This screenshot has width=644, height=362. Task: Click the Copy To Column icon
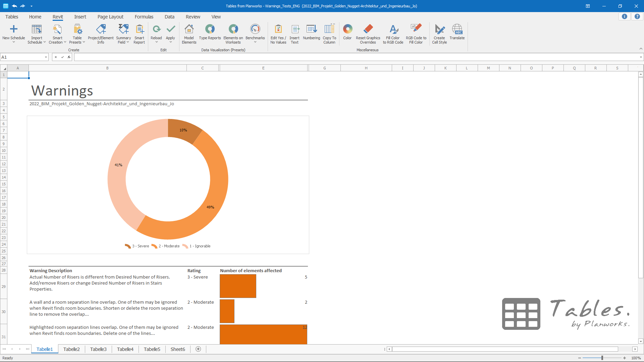pos(329,29)
